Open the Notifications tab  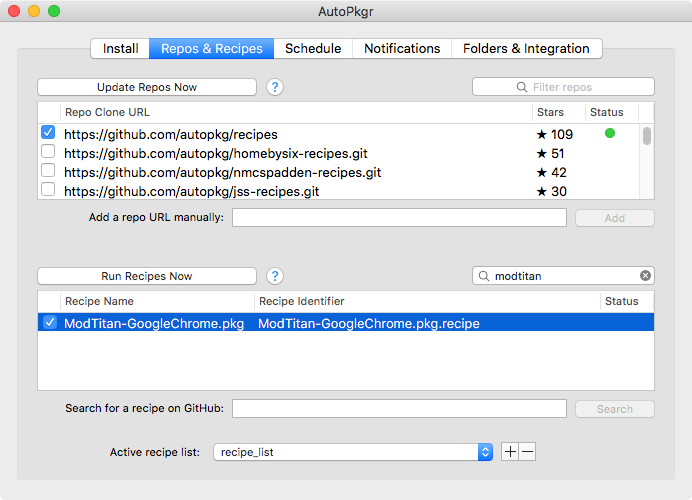point(402,48)
